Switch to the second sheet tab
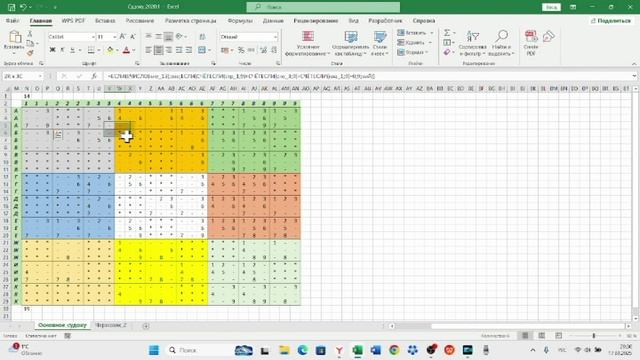This screenshot has width=640, height=360. pos(111,325)
